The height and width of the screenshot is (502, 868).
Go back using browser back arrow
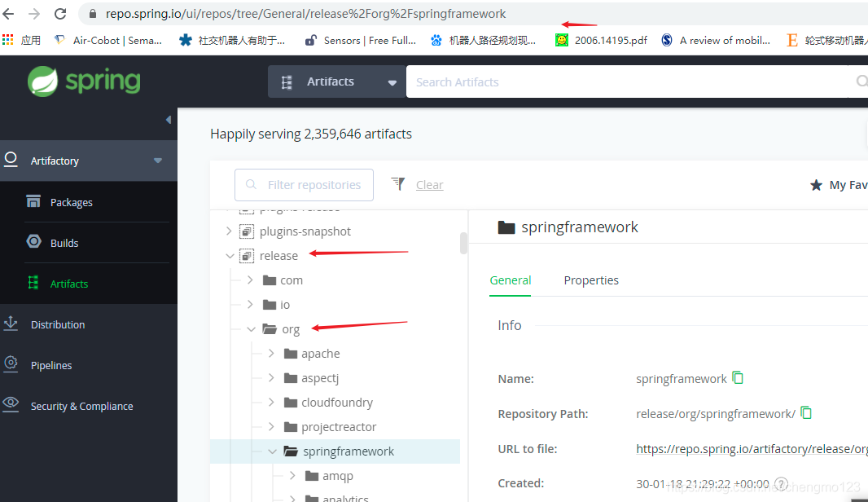9,13
